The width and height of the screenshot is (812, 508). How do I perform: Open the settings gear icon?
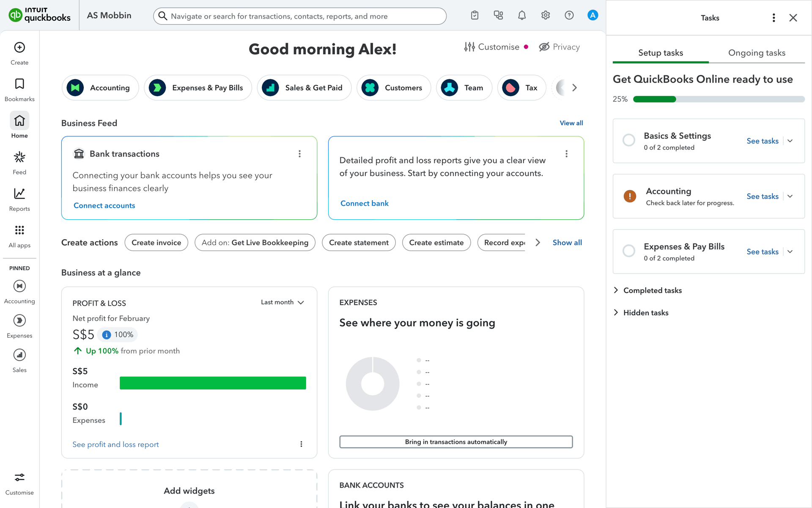(x=546, y=15)
